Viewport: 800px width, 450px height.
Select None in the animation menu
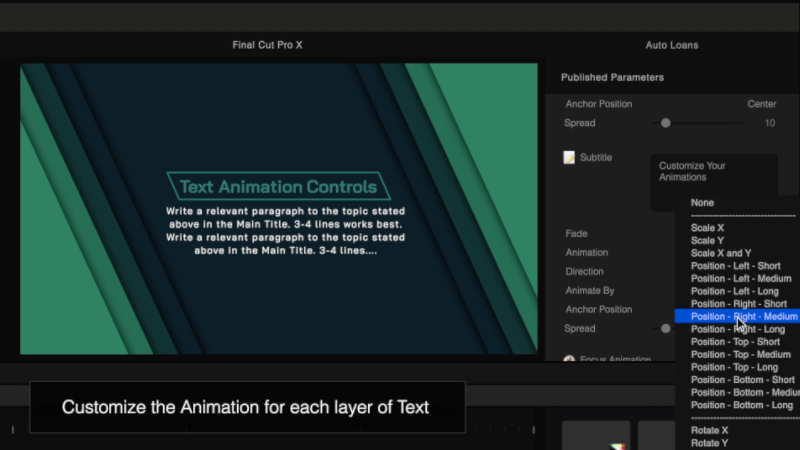702,203
